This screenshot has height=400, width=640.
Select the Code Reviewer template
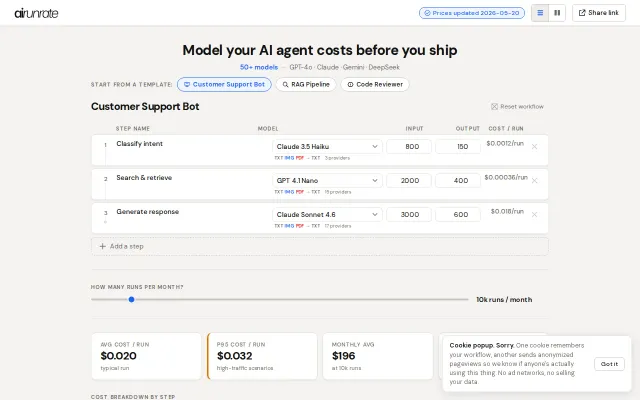pyautogui.click(x=375, y=84)
